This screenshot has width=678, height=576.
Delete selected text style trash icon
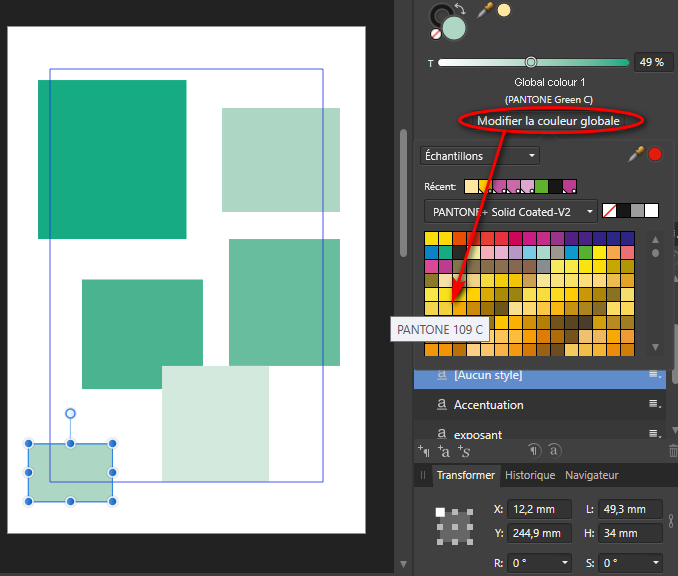673,451
